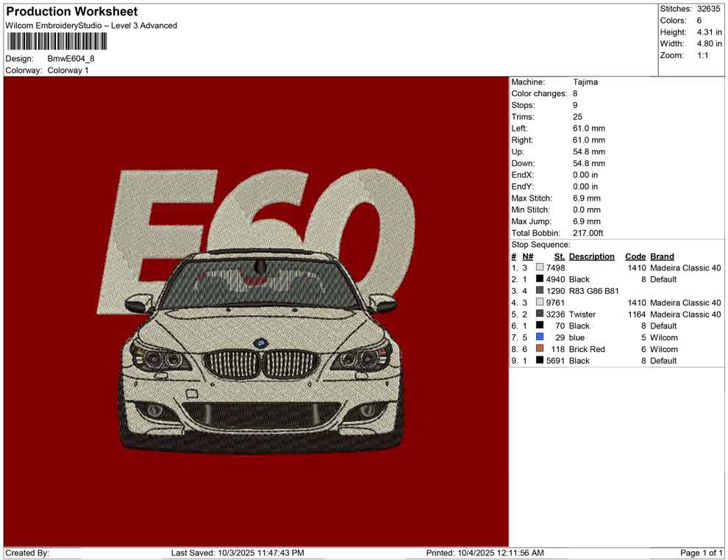Click the BMW roundel badge on the hood
728x560 pixels.
(260, 343)
